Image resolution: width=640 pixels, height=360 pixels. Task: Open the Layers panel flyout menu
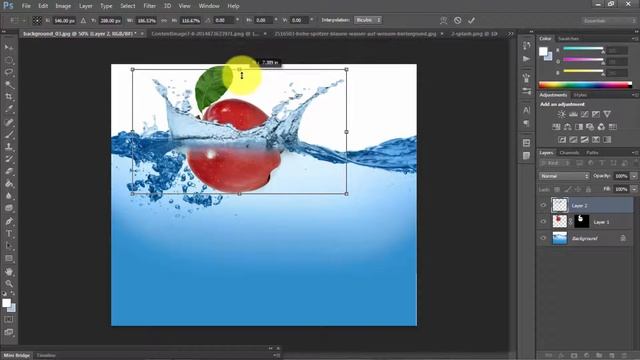[635, 153]
